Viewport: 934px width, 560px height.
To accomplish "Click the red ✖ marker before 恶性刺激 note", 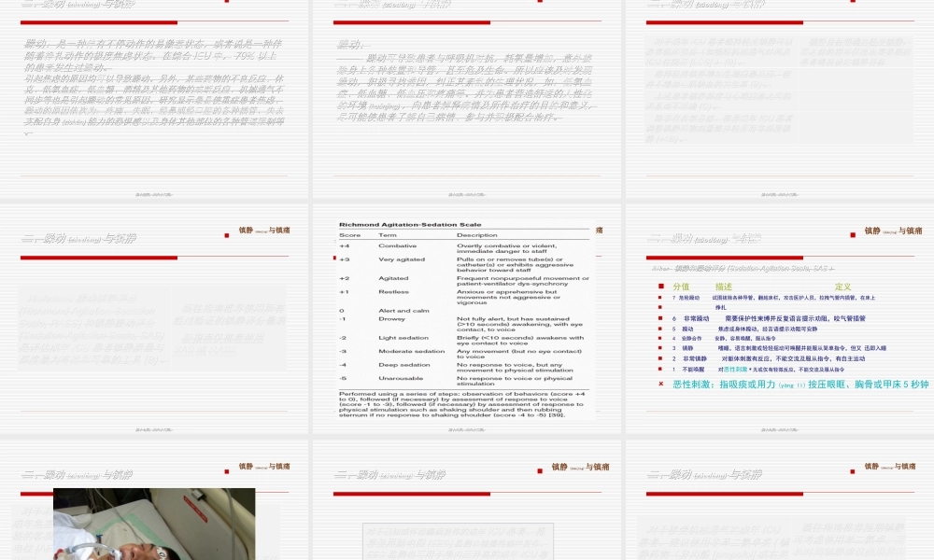I will pos(660,383).
